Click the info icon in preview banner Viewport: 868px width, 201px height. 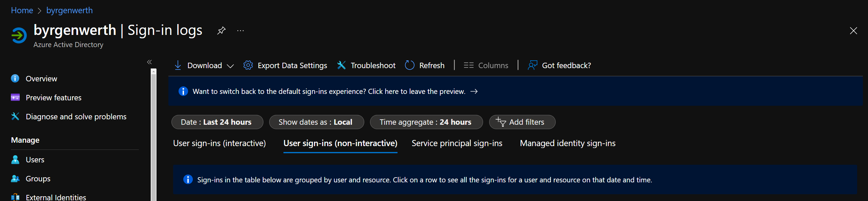[183, 91]
